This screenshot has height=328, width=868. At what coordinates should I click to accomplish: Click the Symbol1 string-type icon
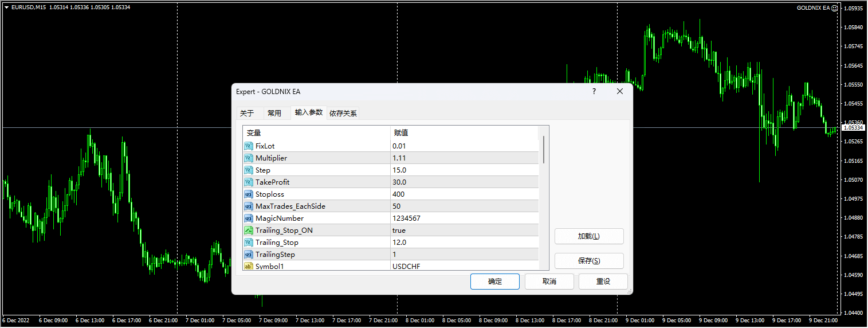(249, 266)
